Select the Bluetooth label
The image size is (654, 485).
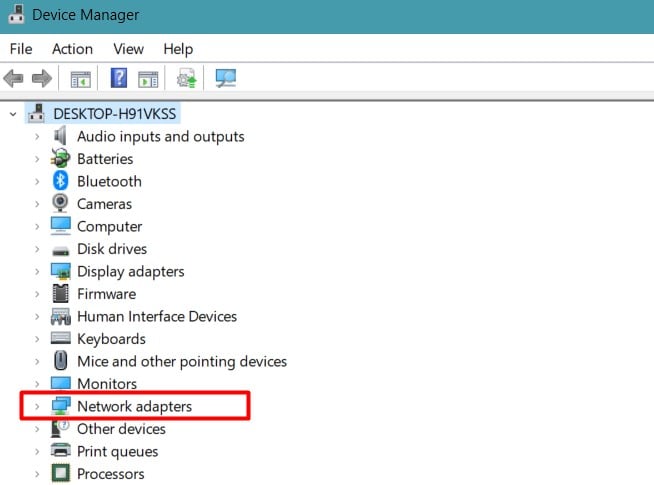coord(109,181)
